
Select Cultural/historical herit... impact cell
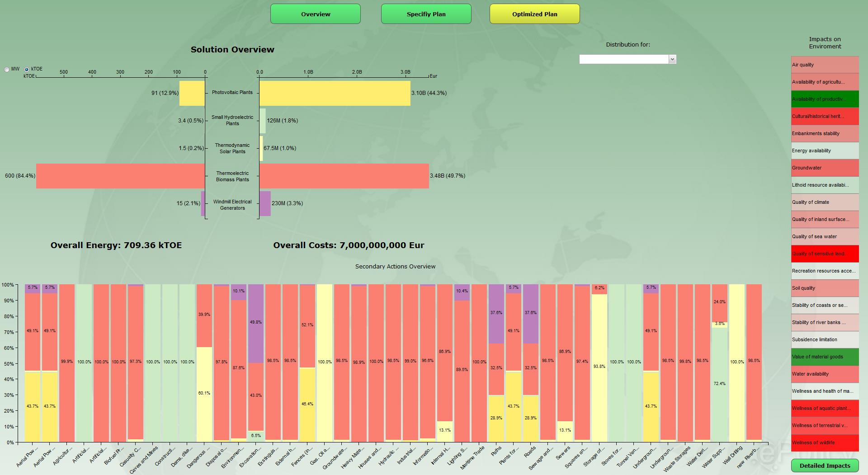825,116
